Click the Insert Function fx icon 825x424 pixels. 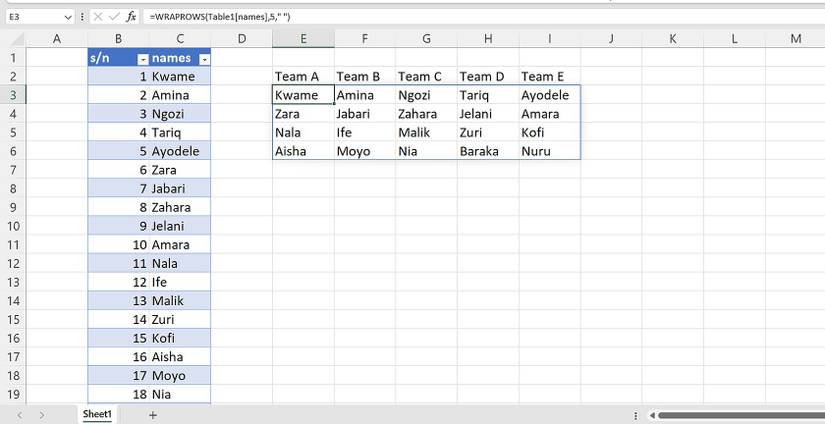pos(131,17)
